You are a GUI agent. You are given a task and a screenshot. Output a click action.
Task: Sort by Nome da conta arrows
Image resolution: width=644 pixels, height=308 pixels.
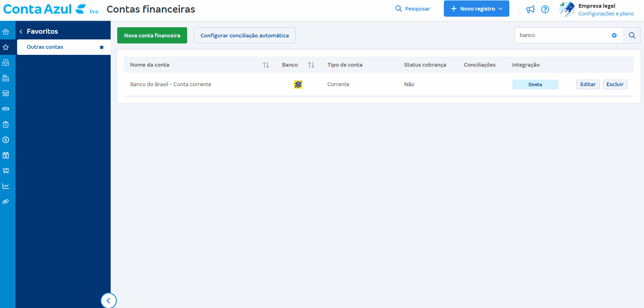tap(266, 65)
